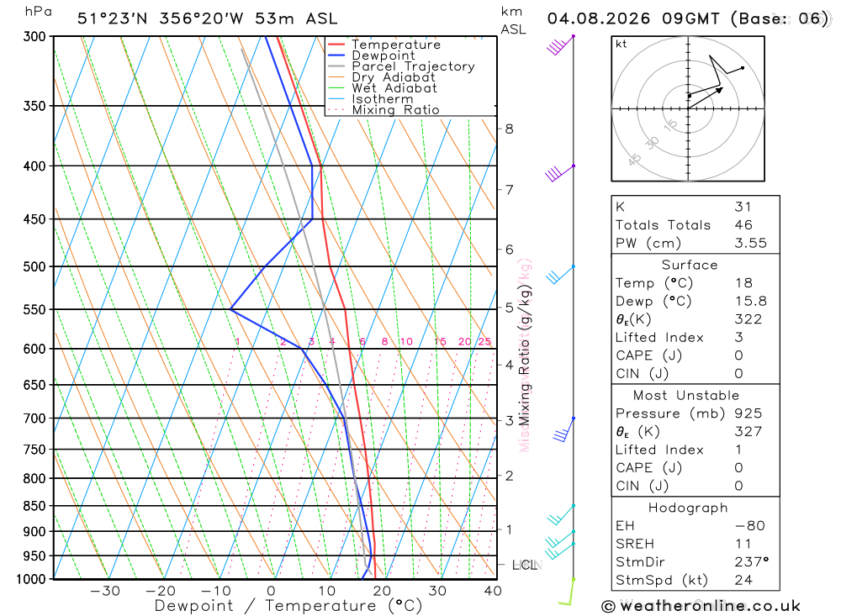The image size is (841, 616).
Task: Click the red Temperature legend line
Action: (x=336, y=45)
